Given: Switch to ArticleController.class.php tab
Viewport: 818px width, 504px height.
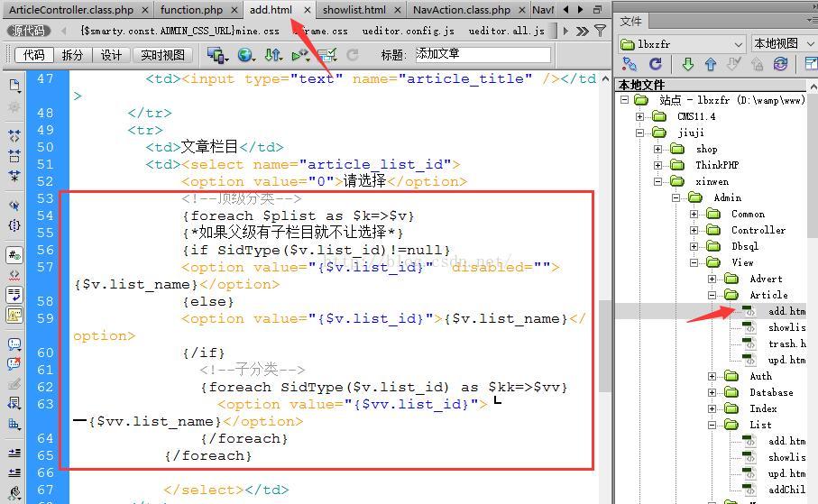Looking at the screenshot, I should (x=71, y=10).
